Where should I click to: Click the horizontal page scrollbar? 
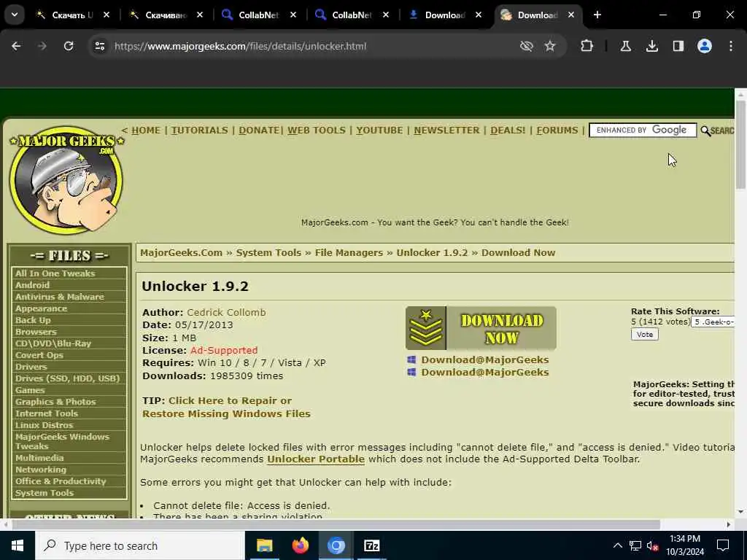click(336, 524)
